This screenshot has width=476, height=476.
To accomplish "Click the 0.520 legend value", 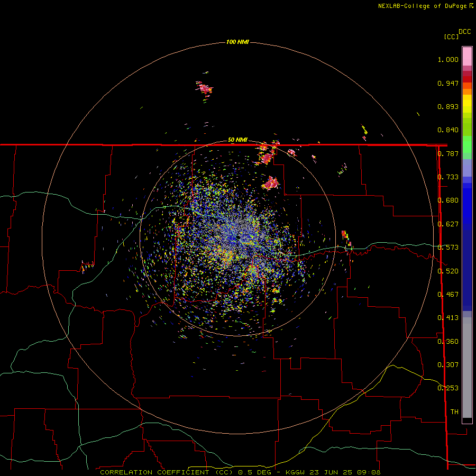I will [x=448, y=271].
